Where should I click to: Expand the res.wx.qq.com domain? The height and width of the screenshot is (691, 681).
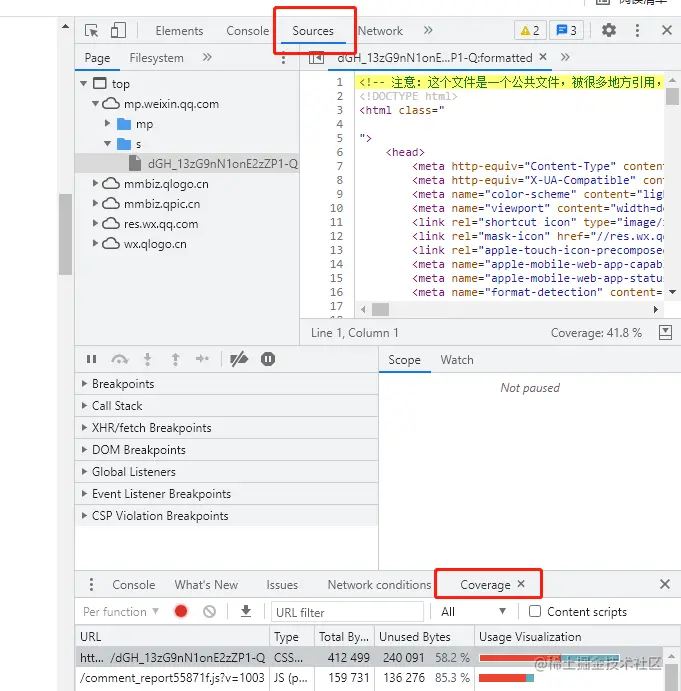click(x=95, y=223)
